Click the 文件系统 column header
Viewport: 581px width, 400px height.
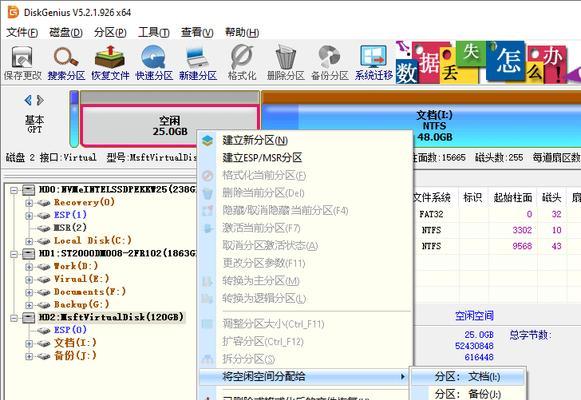point(432,197)
